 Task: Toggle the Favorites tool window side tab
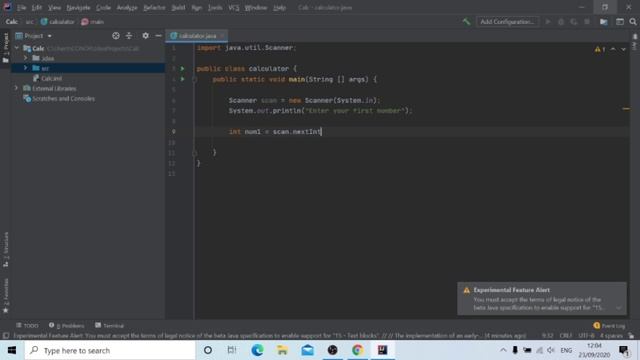pos(6,296)
